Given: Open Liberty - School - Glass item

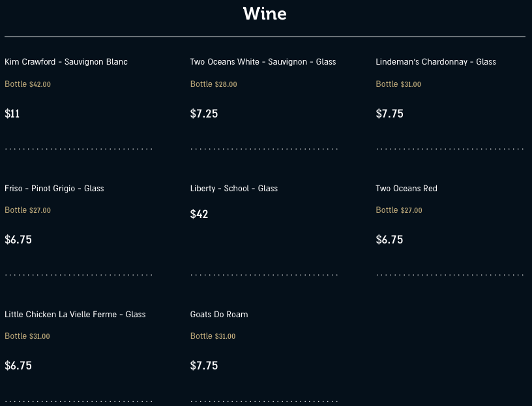Looking at the screenshot, I should (233, 189).
